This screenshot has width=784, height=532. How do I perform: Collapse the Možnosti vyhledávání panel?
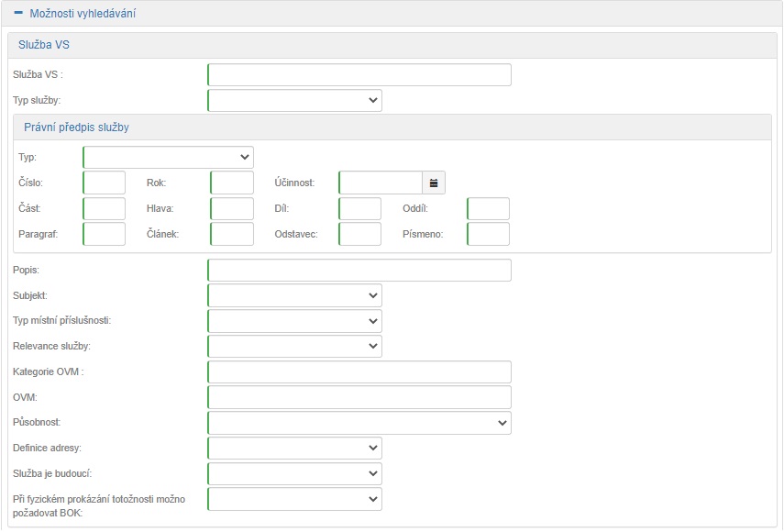click(x=18, y=14)
